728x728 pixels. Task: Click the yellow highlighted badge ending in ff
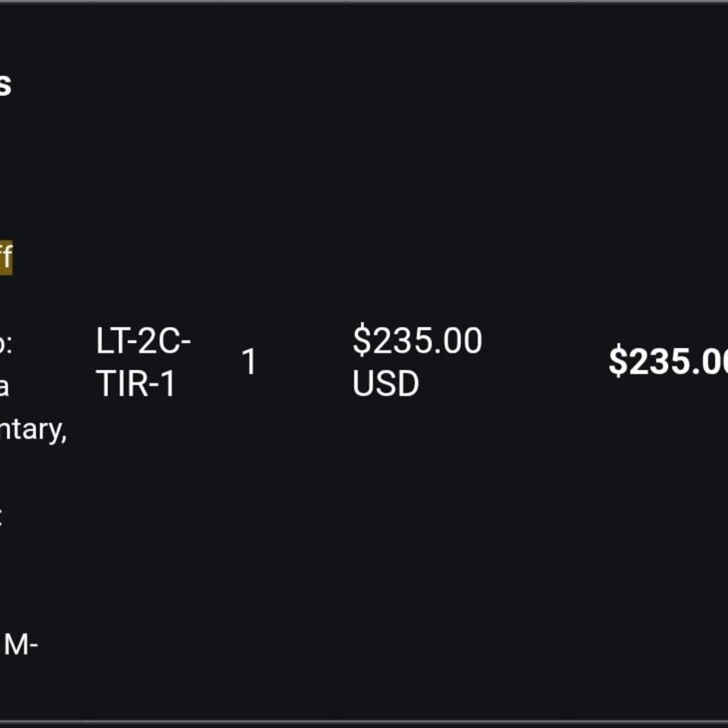point(6,257)
